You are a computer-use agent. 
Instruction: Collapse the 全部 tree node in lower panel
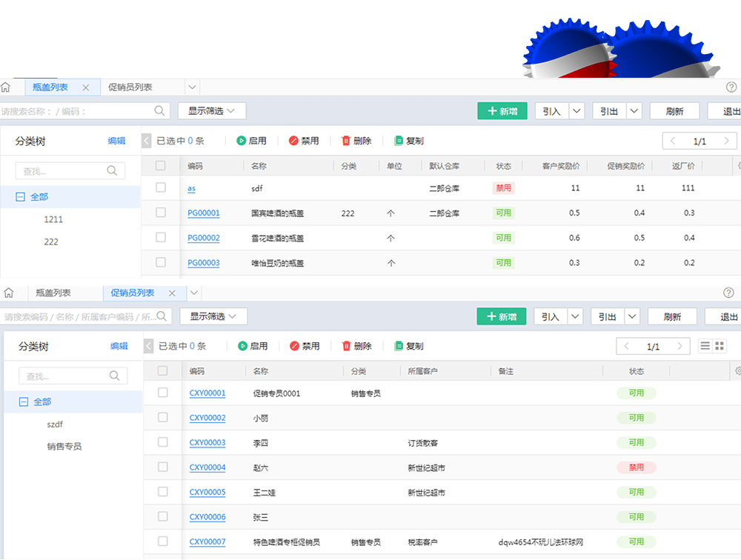coord(23,401)
